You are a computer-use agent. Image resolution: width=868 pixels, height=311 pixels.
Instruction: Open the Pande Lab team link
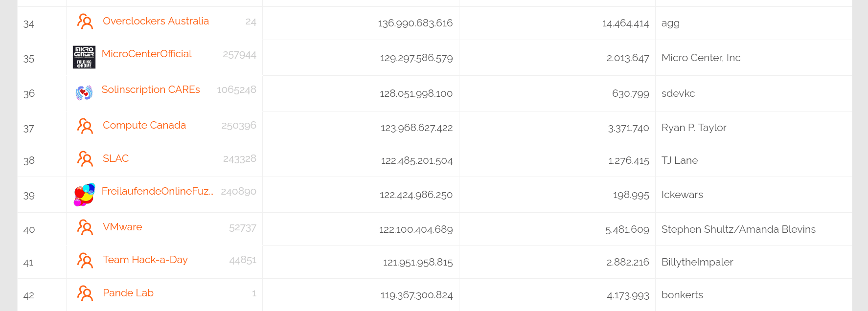tap(128, 293)
